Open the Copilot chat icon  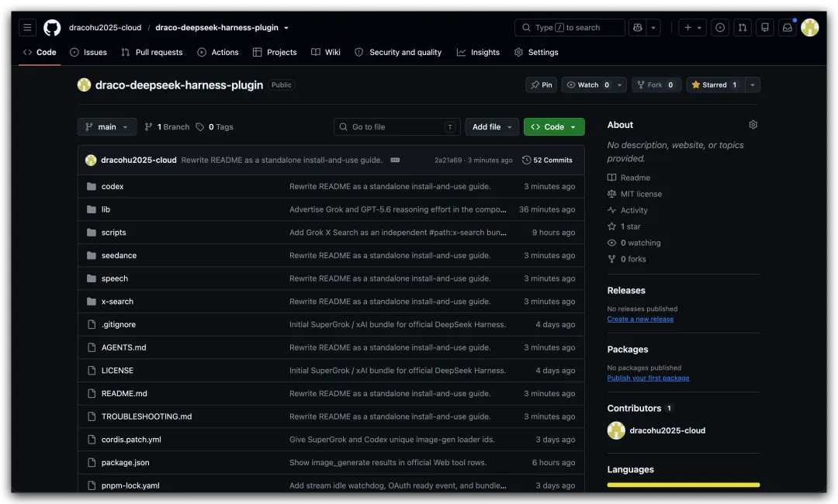638,27
